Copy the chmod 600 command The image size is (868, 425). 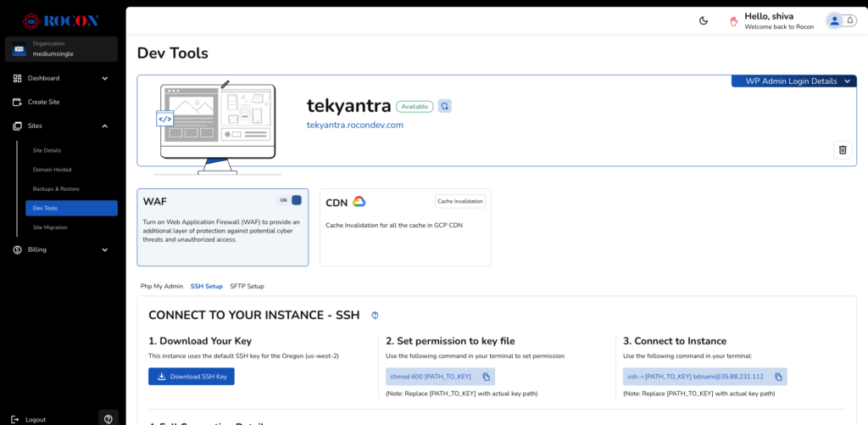pos(487,377)
